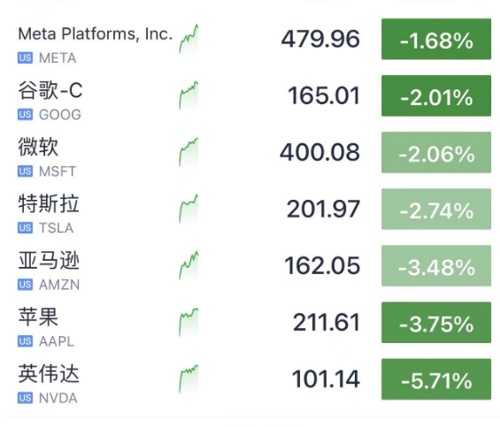The width and height of the screenshot is (500, 427).
Task: Toggle the -2.01% change badge for GOOG
Action: 436,96
